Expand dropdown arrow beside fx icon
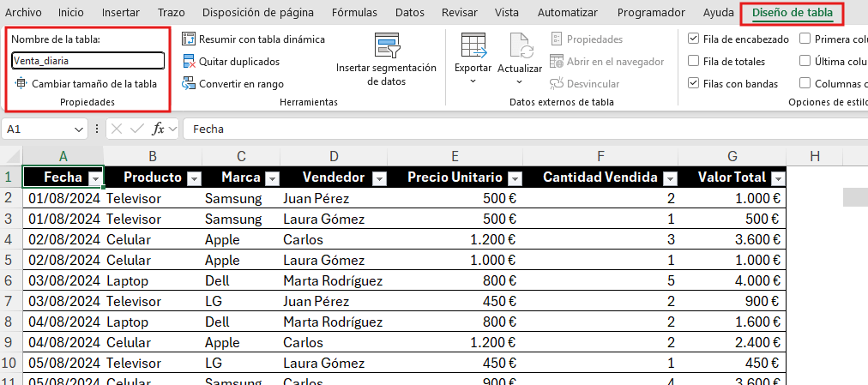The height and width of the screenshot is (385, 868). coord(172,129)
